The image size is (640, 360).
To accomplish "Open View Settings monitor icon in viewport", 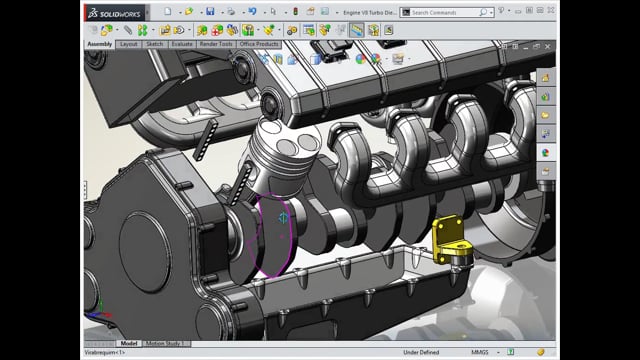I will coord(398,59).
